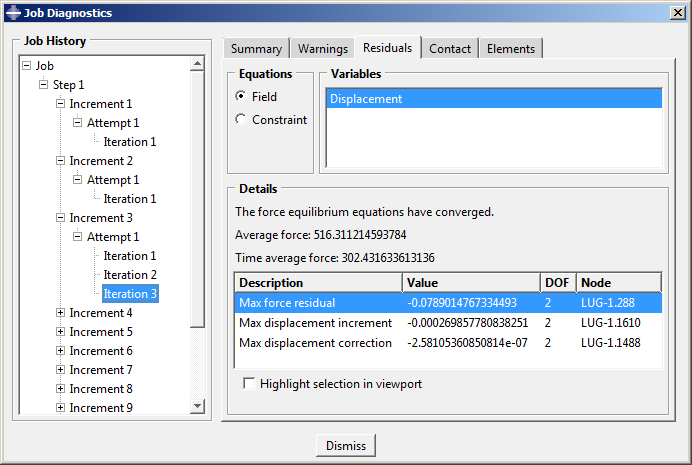Collapse the root Job node
Viewport: 692px width, 465px height.
[26, 66]
